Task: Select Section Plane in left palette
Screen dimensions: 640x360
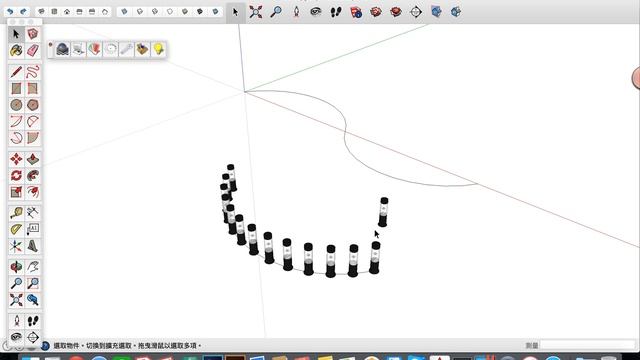Action: (x=33, y=337)
